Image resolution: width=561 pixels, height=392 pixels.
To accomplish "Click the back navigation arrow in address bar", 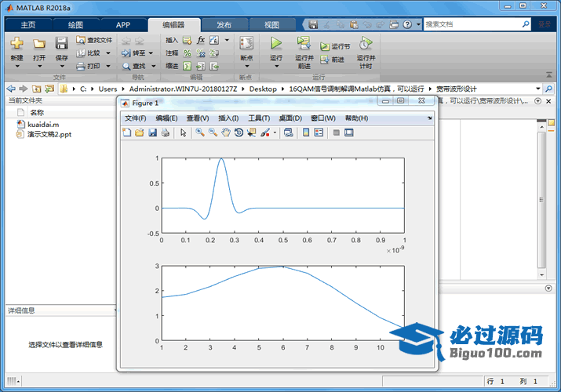I will point(12,89).
